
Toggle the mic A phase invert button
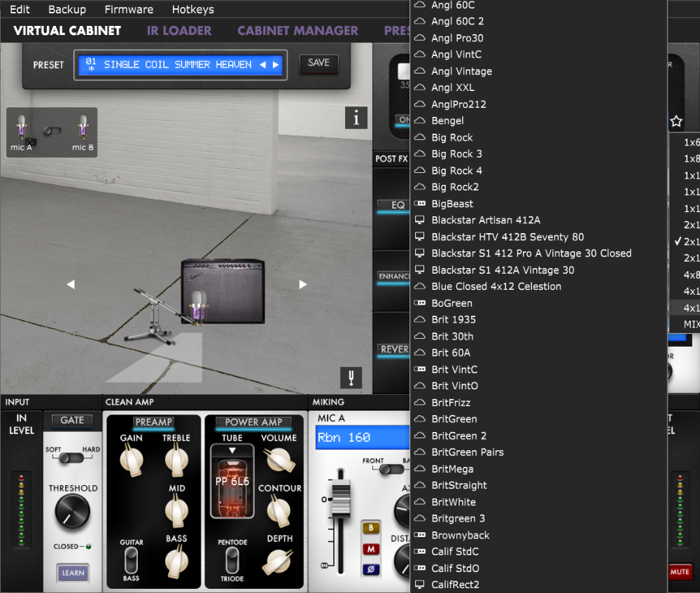(x=371, y=569)
